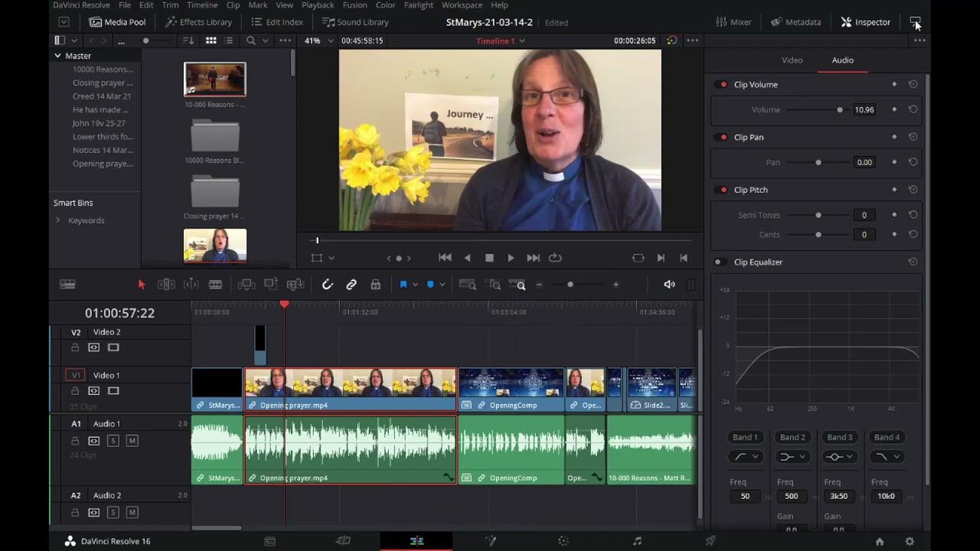
Task: Open the Effects Library panel
Action: click(x=199, y=22)
